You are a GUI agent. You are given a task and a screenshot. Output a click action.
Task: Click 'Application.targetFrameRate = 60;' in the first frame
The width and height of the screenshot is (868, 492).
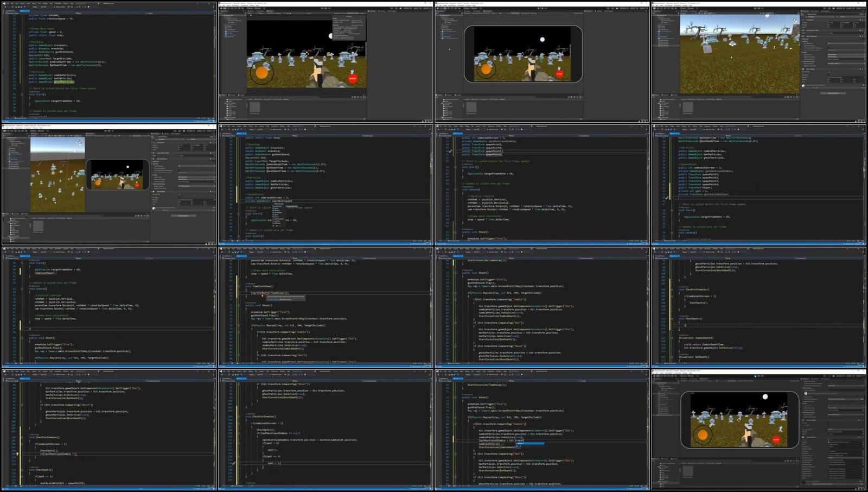pyautogui.click(x=58, y=101)
